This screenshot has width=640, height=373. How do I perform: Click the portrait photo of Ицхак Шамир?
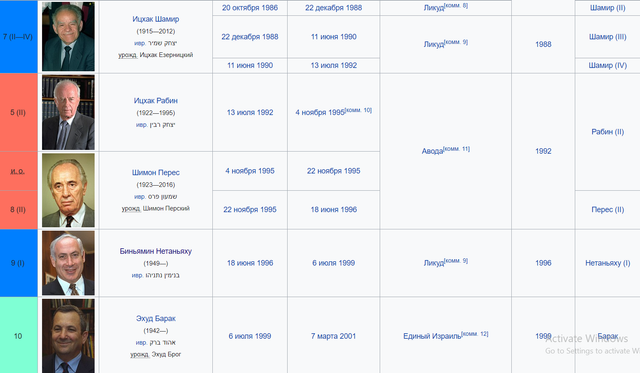pos(68,36)
